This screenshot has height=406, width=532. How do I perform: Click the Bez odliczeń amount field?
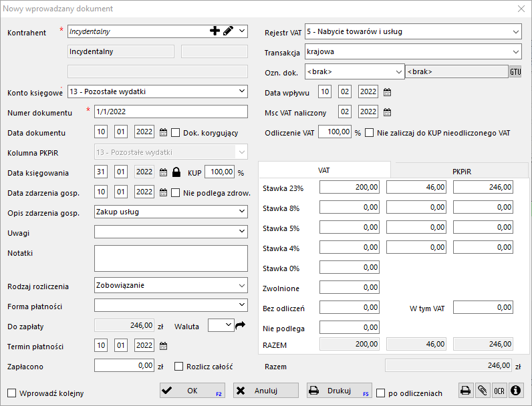(349, 307)
